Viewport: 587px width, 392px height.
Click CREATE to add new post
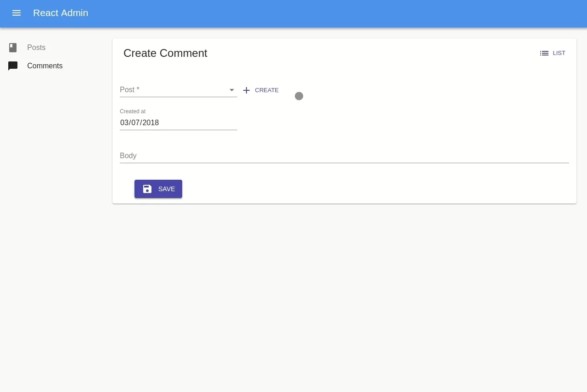[x=267, y=90]
